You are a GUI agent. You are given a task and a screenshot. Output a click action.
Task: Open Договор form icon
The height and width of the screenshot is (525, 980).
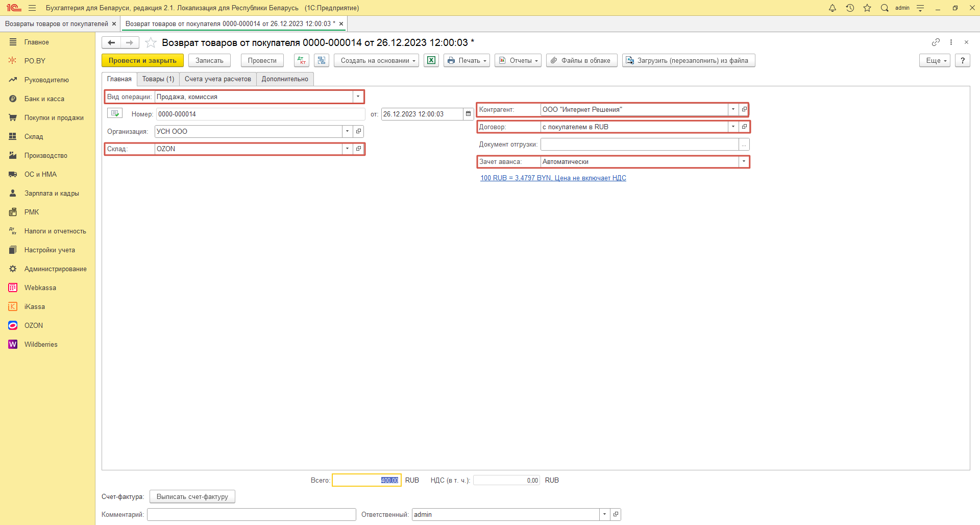(x=744, y=127)
